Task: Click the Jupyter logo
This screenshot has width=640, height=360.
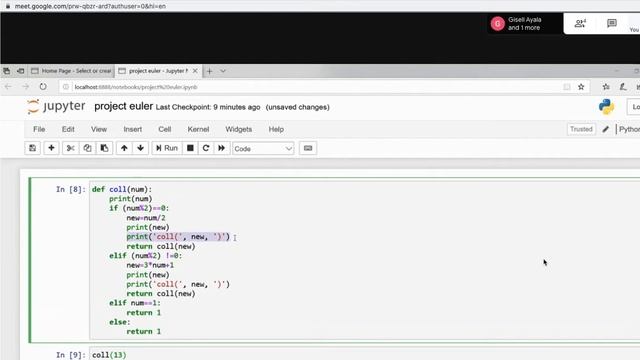Action: pyautogui.click(x=56, y=107)
